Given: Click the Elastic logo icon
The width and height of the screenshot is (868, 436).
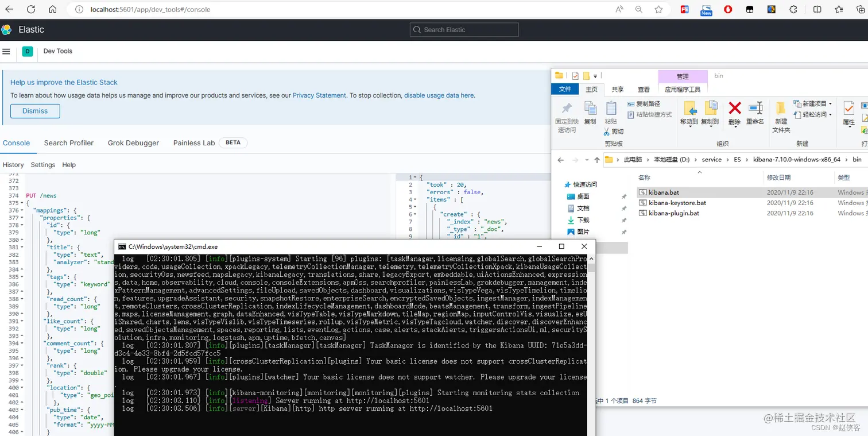Looking at the screenshot, I should [x=6, y=30].
